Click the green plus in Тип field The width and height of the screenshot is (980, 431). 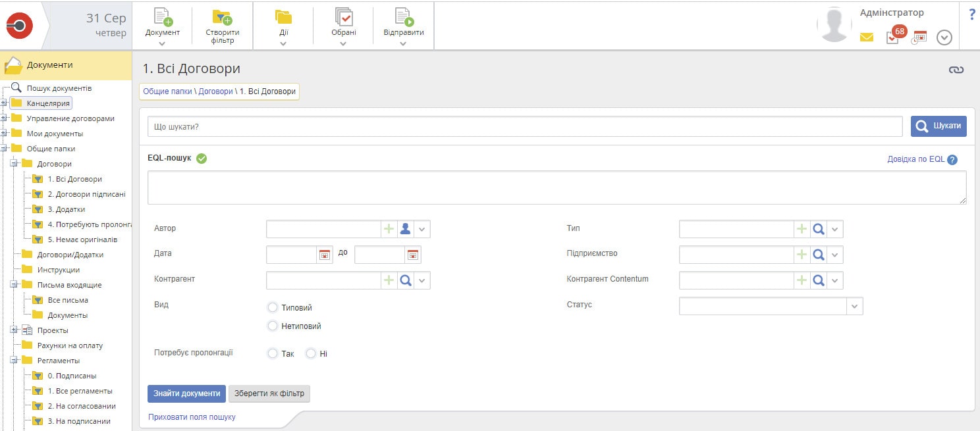802,229
